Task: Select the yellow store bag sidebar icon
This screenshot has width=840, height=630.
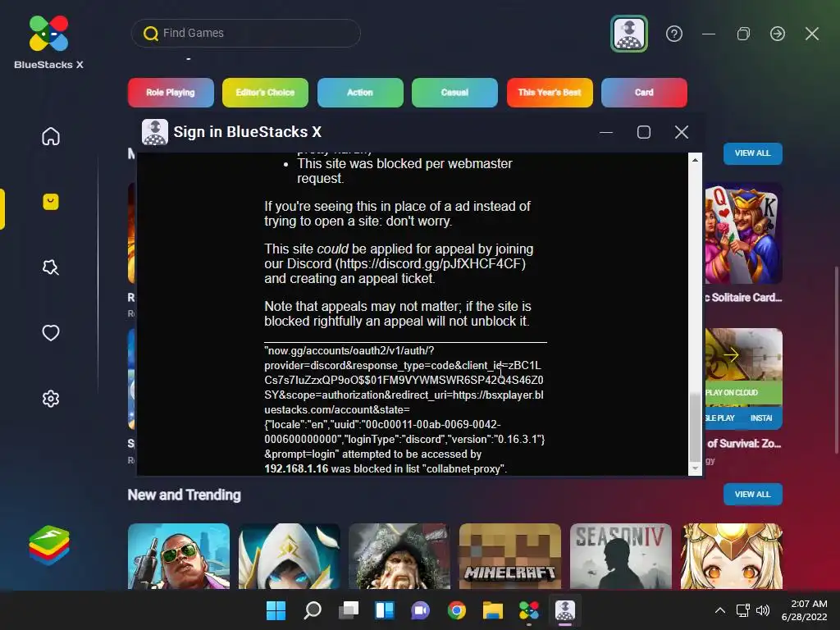Action: point(51,202)
